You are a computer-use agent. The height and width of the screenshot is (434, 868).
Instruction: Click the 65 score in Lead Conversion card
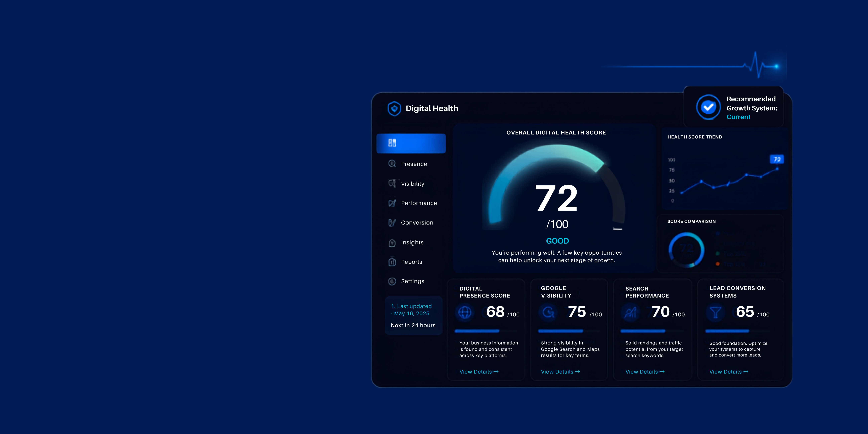745,312
